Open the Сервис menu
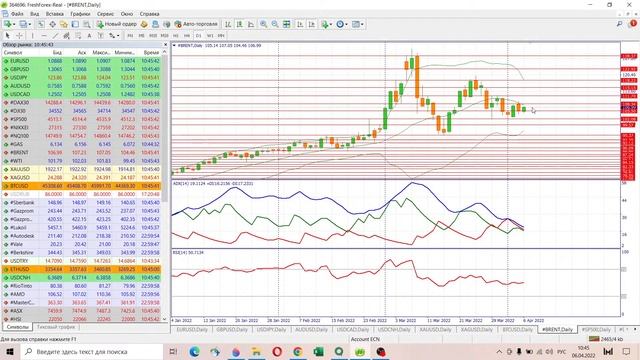Image resolution: width=640 pixels, height=360 pixels. tap(105, 14)
